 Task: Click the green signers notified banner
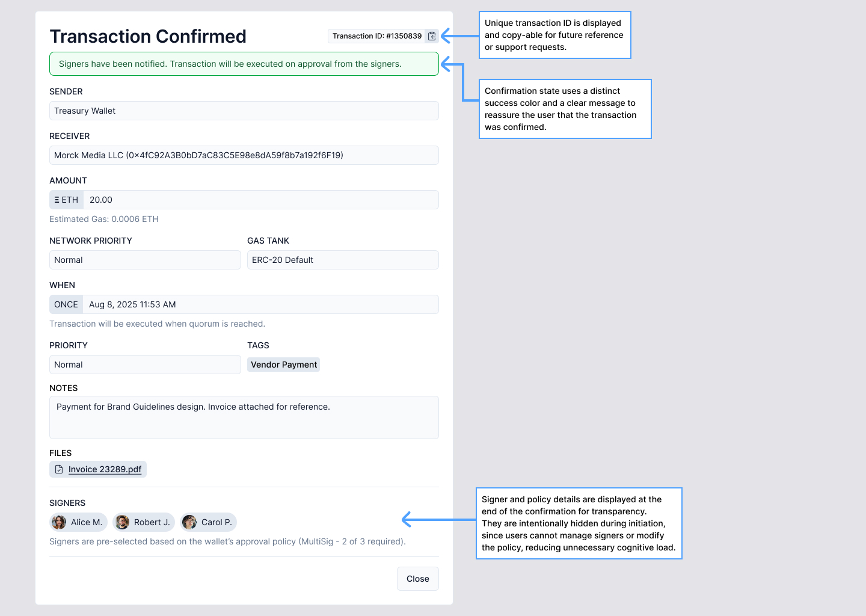coord(244,64)
